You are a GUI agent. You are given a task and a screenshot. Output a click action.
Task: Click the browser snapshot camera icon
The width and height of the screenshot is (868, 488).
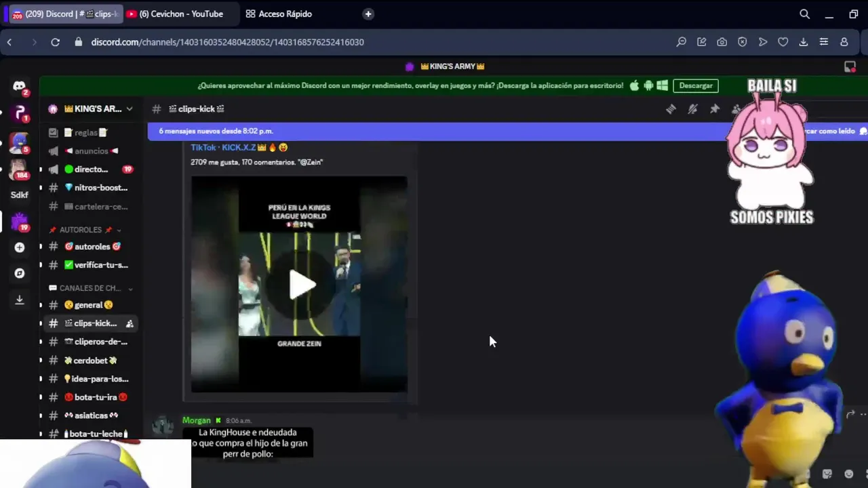click(x=722, y=42)
